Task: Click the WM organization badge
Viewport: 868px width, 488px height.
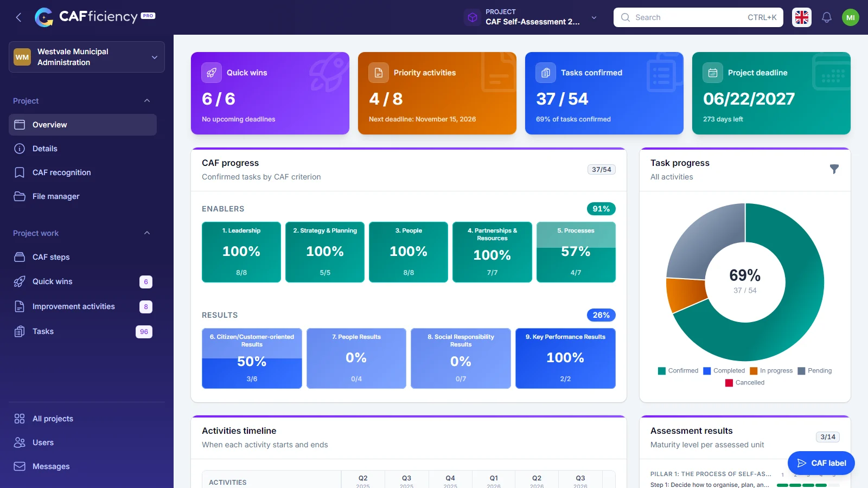Action: pyautogui.click(x=22, y=57)
